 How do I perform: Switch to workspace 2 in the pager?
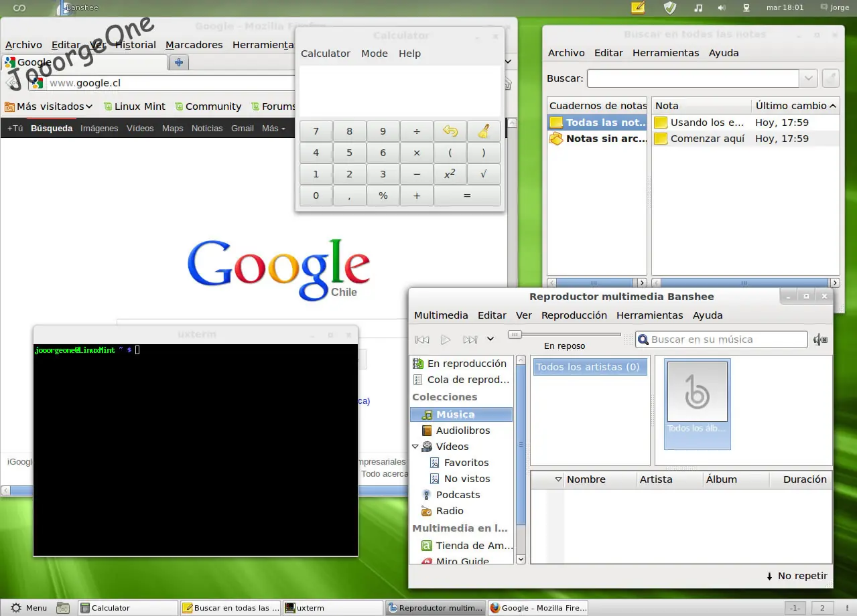(x=822, y=608)
